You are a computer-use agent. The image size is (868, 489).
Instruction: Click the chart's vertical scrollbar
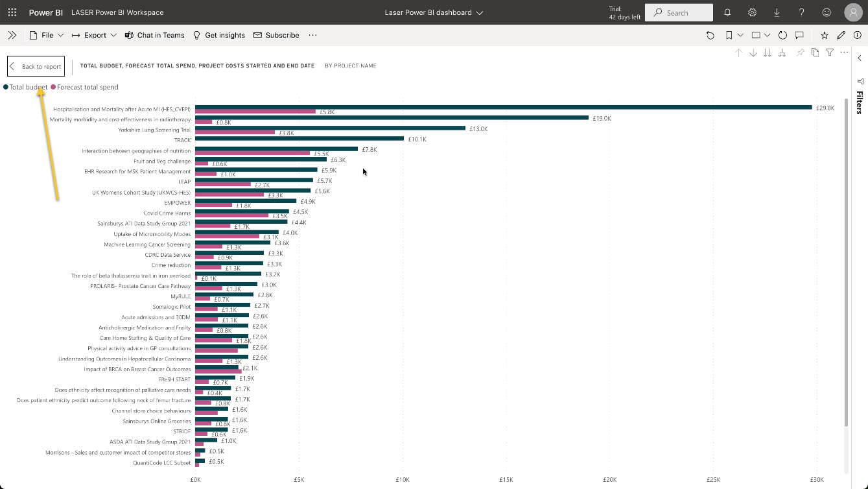[x=847, y=262]
